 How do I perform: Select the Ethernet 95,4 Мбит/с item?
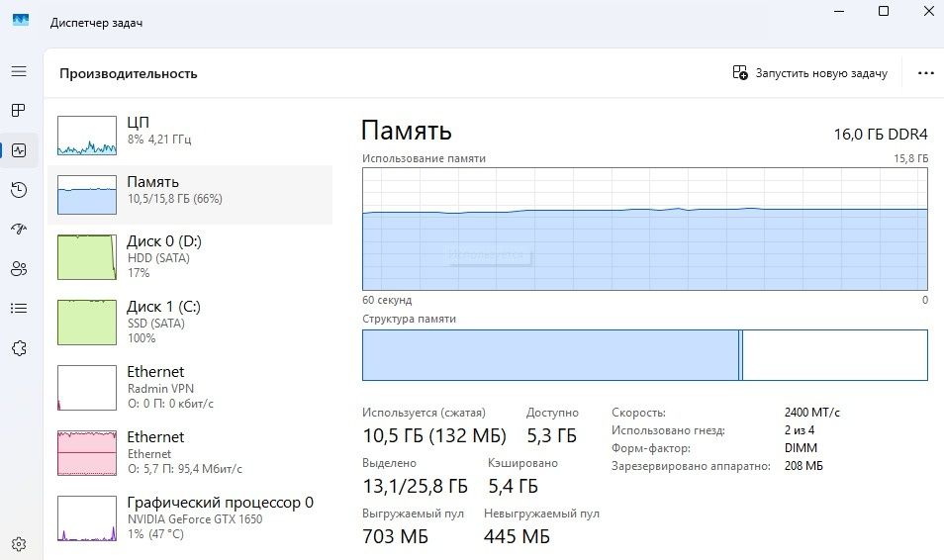[x=190, y=453]
